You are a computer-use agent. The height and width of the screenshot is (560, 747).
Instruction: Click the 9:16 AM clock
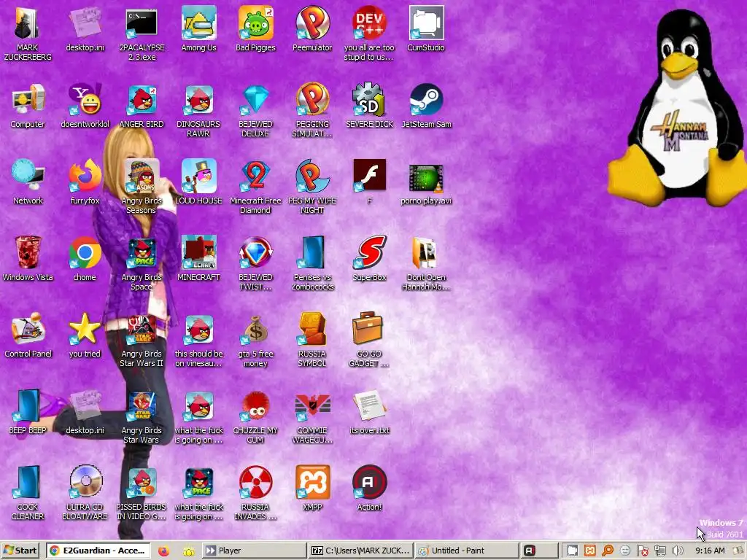[x=710, y=551]
